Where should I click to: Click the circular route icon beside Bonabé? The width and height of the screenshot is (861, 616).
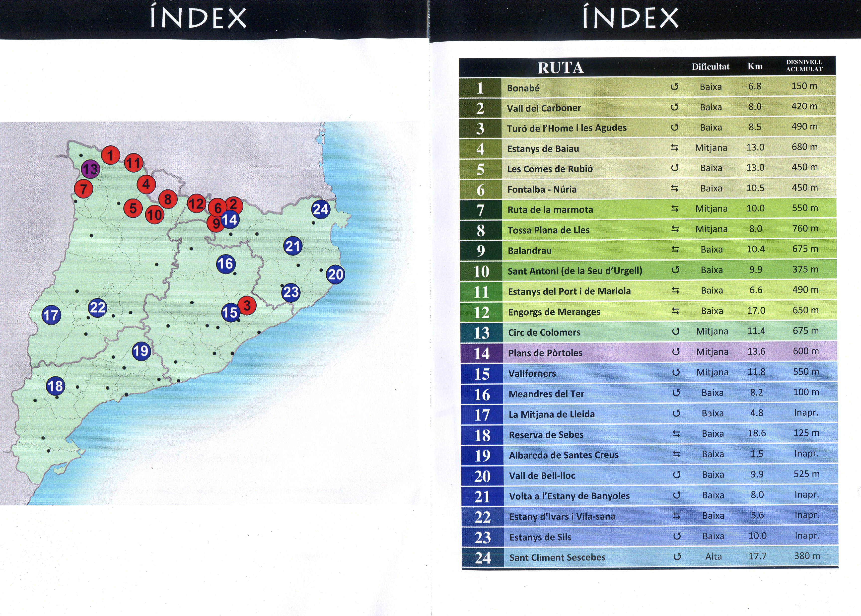pyautogui.click(x=674, y=87)
